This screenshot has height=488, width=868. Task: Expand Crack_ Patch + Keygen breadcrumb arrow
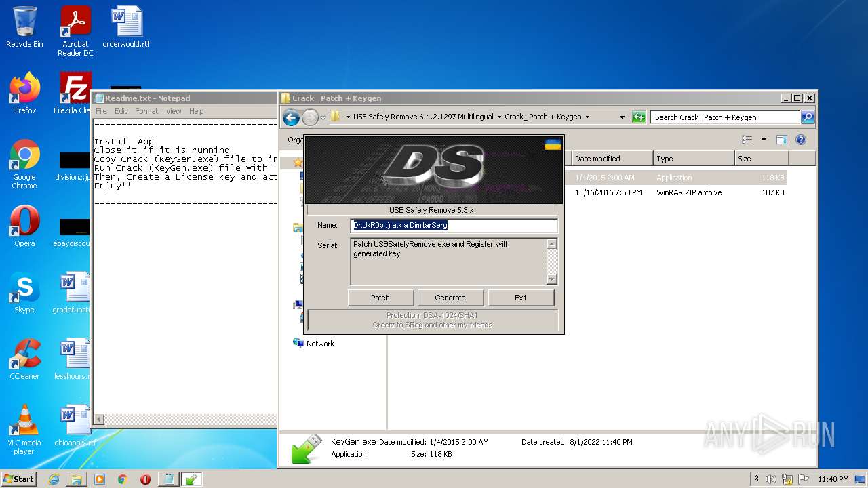(587, 117)
